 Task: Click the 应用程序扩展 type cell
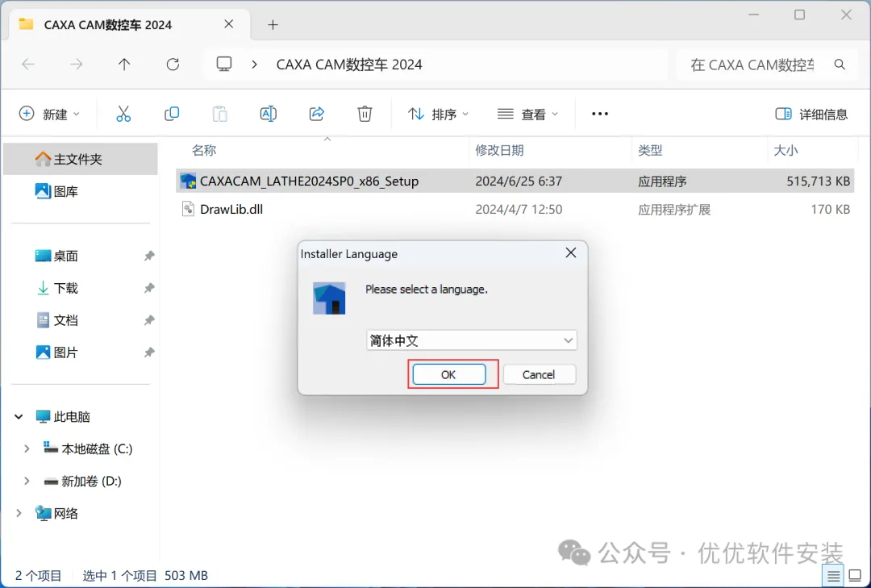click(x=674, y=210)
